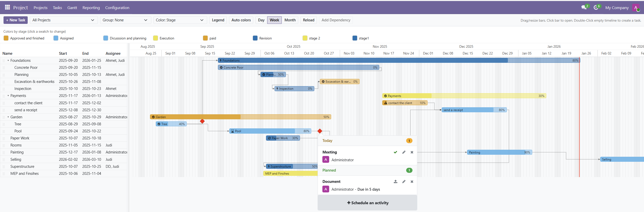This screenshot has height=212, width=644.
Task: Open the Group: None dropdown
Action: click(x=125, y=20)
